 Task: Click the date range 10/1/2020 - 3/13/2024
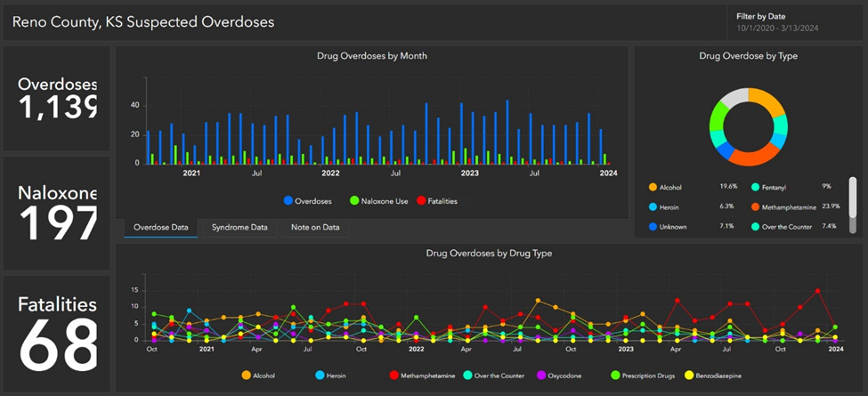777,28
